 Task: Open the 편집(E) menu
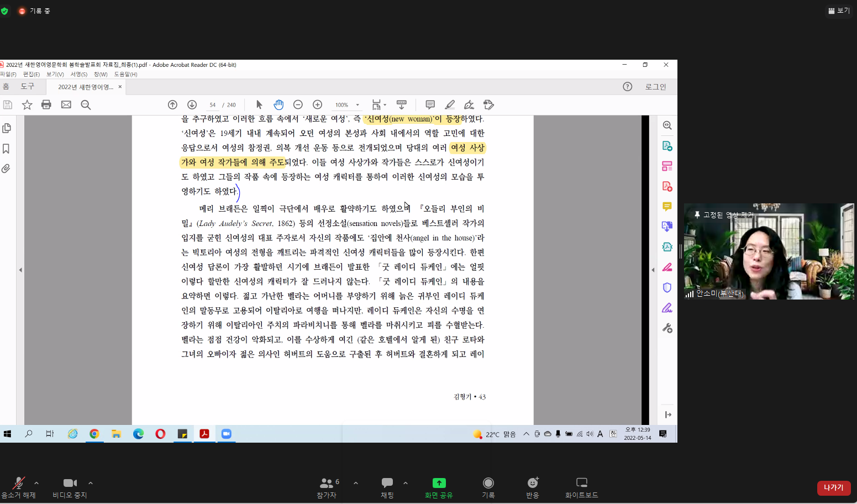(31, 74)
